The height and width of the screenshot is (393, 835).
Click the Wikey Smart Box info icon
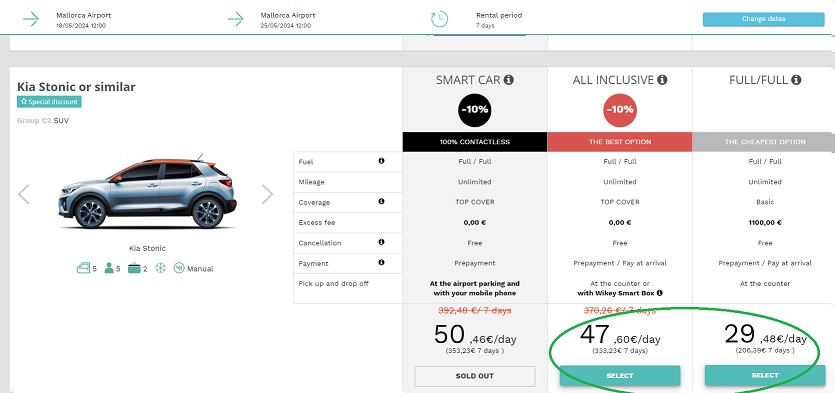(x=660, y=293)
